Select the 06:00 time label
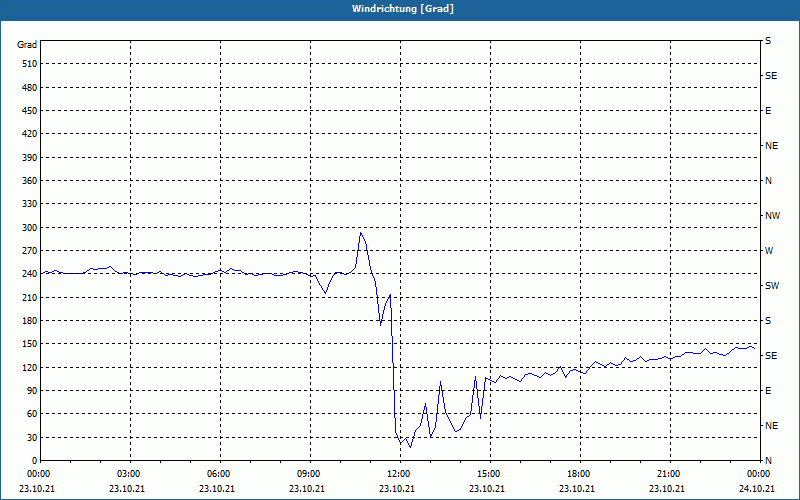This screenshot has width=800, height=500. pos(220,474)
